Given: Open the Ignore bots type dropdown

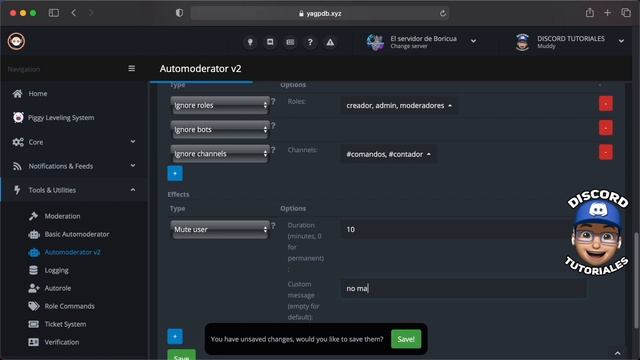Looking at the screenshot, I should click(x=220, y=129).
